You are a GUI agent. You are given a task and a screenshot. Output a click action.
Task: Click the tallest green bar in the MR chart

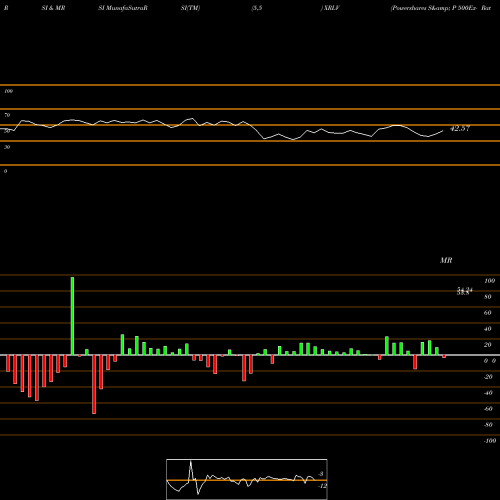point(72,316)
